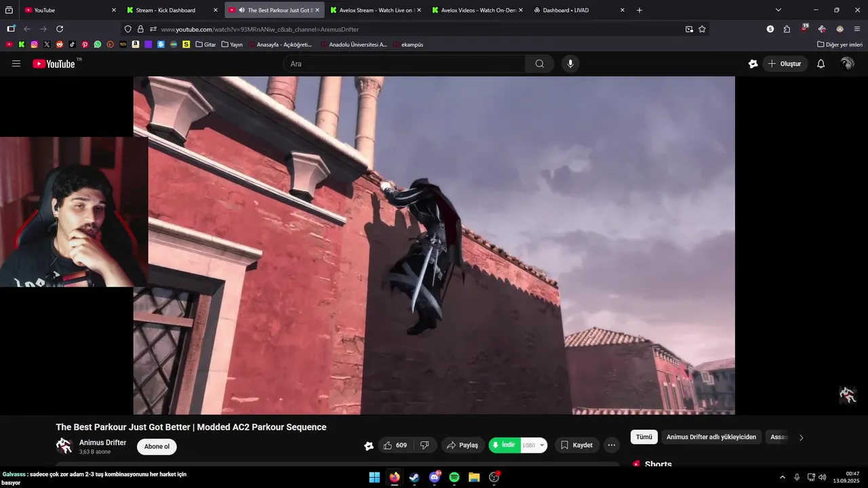Open the tracking protection shield icon
Viewport: 868px width, 488px height.
[x=127, y=29]
